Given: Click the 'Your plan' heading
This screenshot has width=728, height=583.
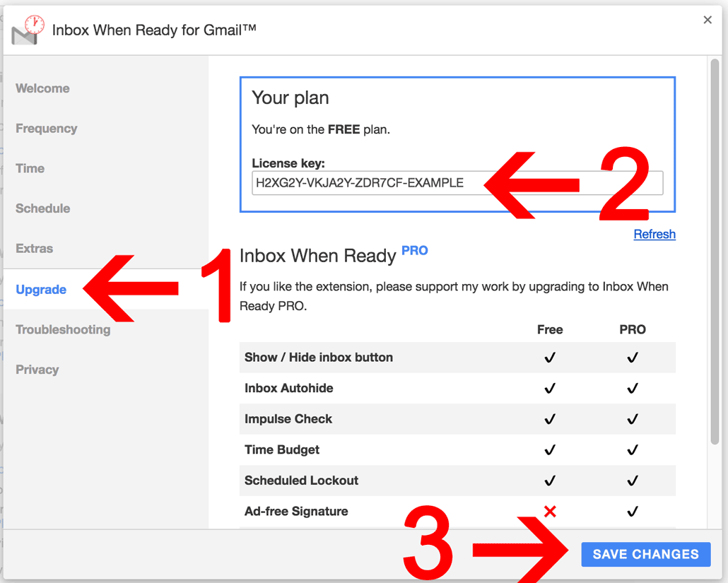Looking at the screenshot, I should (x=290, y=98).
